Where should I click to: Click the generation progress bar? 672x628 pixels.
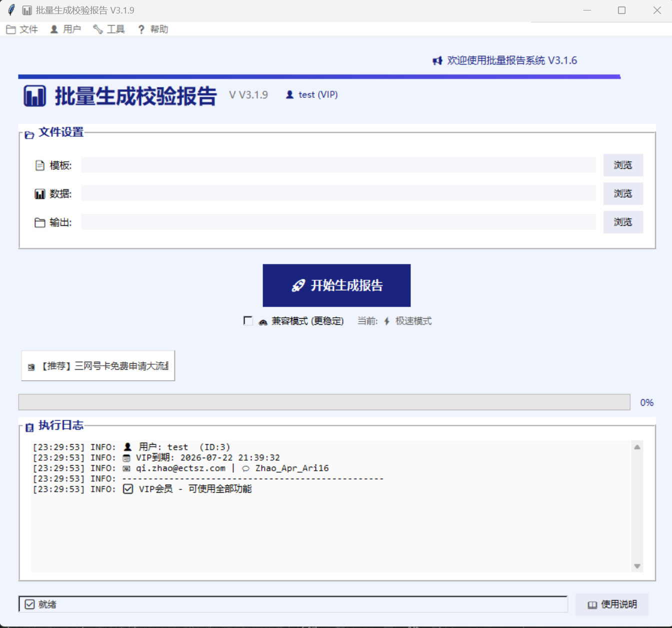pos(324,402)
